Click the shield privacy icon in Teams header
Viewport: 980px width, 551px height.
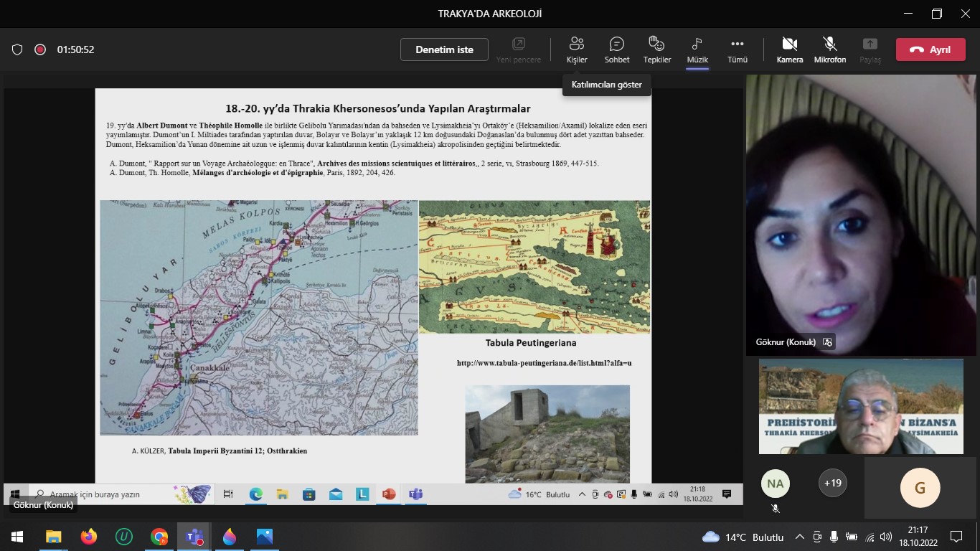pyautogui.click(x=17, y=50)
